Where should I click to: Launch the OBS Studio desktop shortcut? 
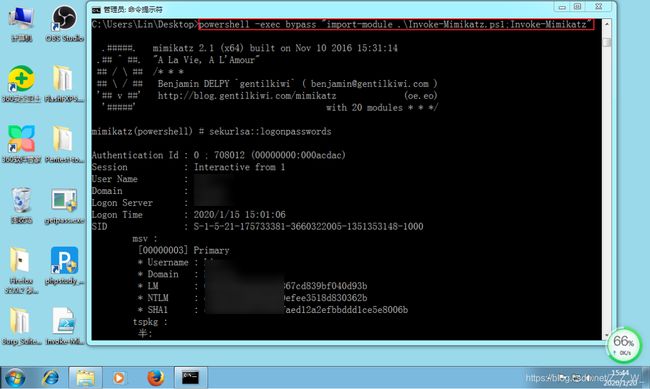pyautogui.click(x=65, y=24)
